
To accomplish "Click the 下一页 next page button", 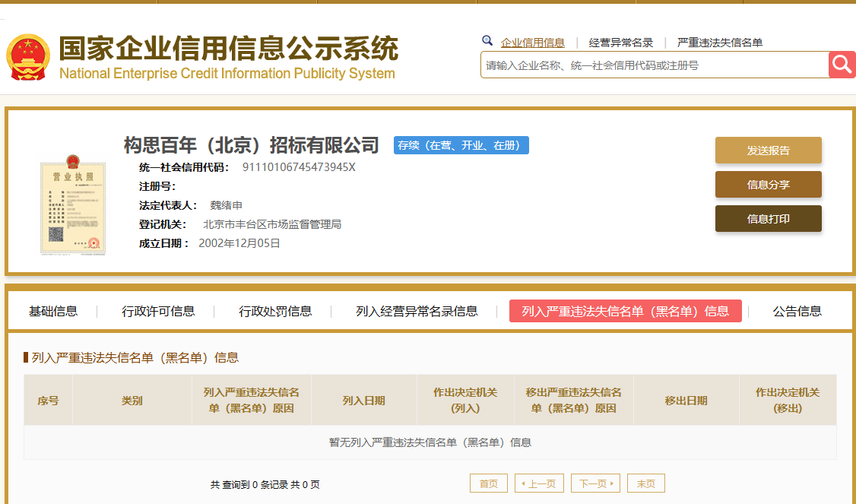I will (594, 483).
